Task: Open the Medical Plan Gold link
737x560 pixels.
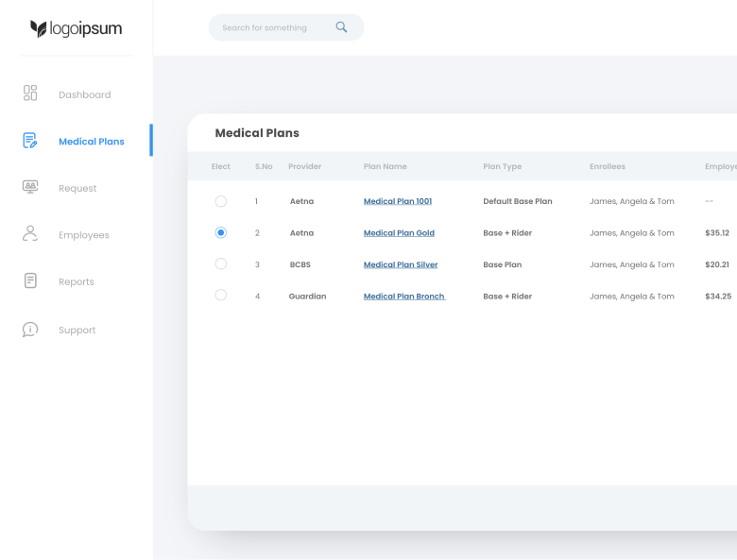Action: 399,233
